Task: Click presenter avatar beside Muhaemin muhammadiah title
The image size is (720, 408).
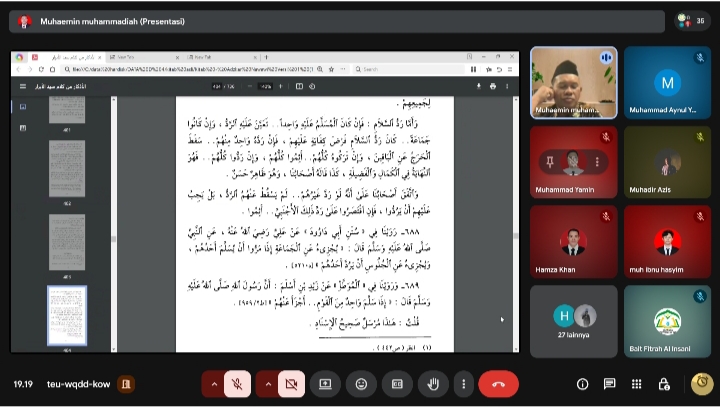Action: 24,21
